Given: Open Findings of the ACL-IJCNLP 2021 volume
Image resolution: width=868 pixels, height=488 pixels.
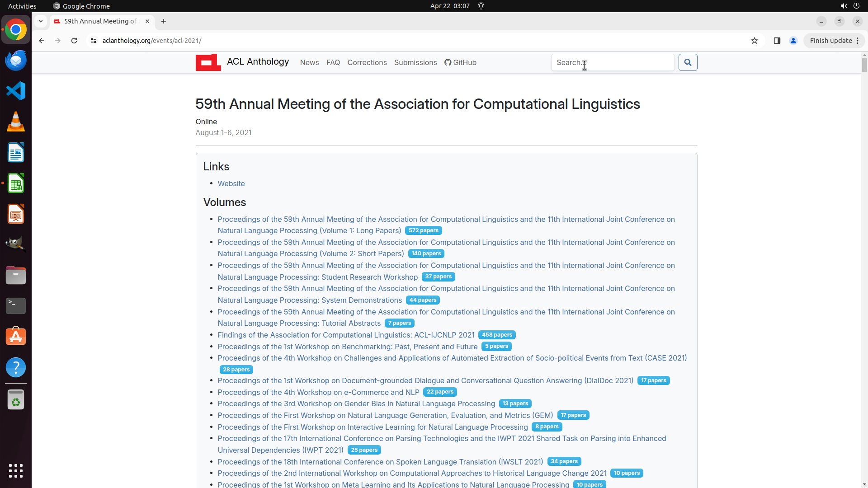Looking at the screenshot, I should (x=346, y=335).
